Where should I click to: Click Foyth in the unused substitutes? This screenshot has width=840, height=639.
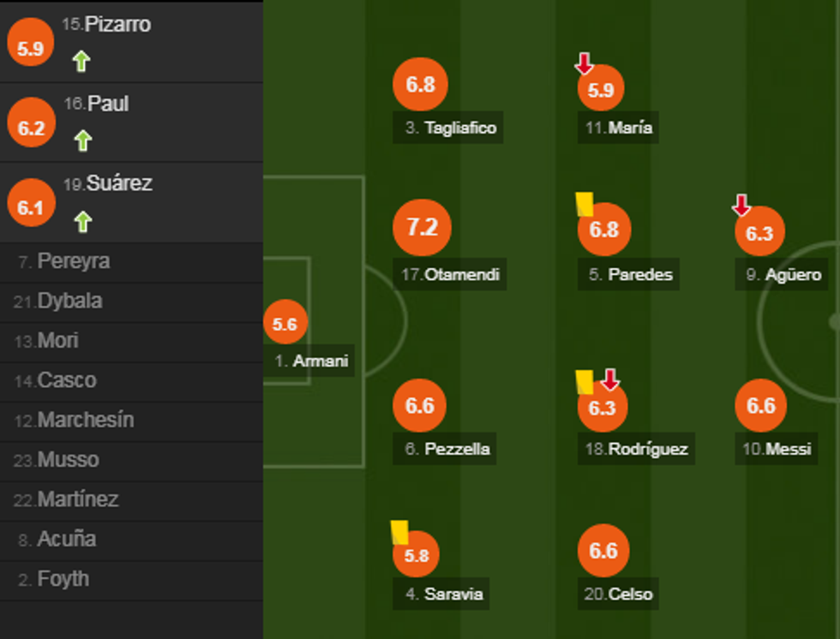click(63, 579)
